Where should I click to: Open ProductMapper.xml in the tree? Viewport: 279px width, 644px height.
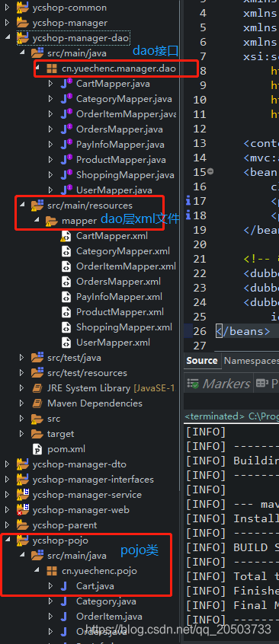pyautogui.click(x=120, y=312)
